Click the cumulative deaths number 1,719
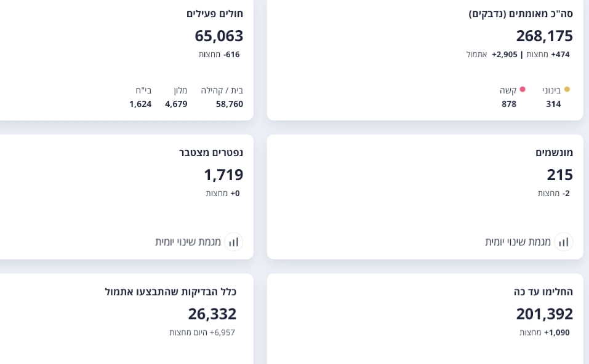Screen dimensions: 589x364 click(223, 175)
